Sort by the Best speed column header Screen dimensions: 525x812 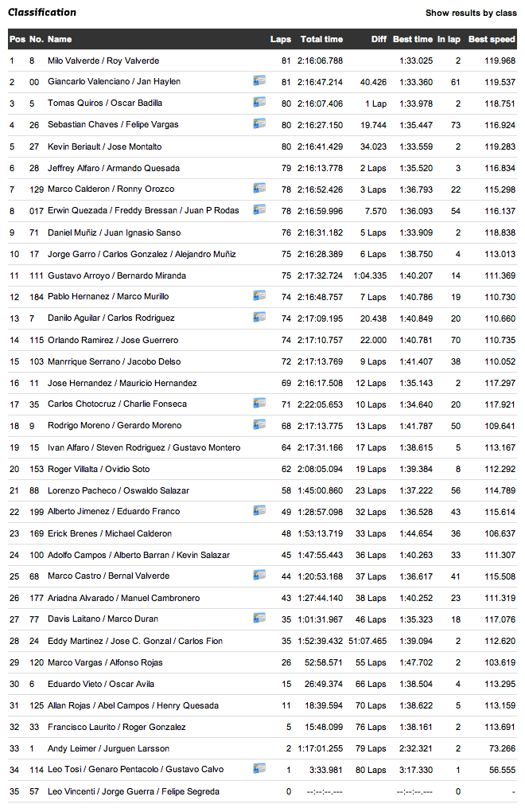pyautogui.click(x=492, y=39)
